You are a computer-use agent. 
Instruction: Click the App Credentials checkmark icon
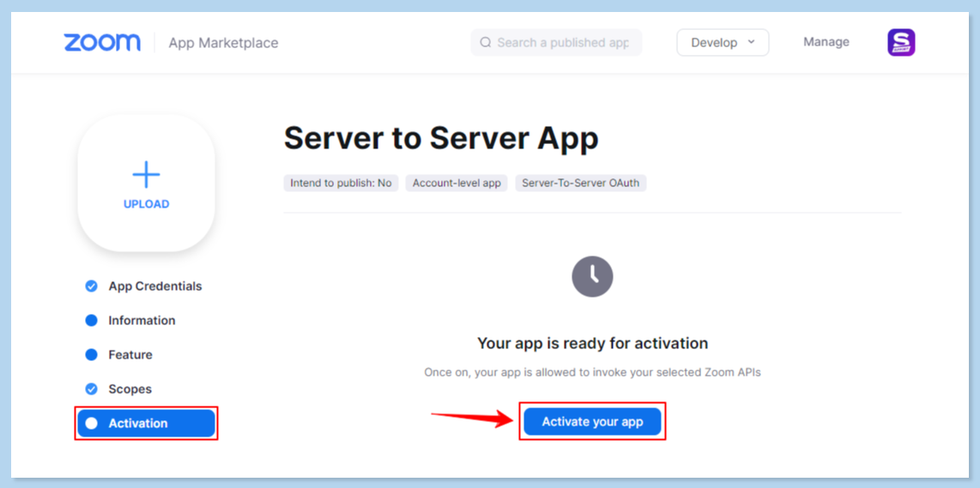coord(92,286)
